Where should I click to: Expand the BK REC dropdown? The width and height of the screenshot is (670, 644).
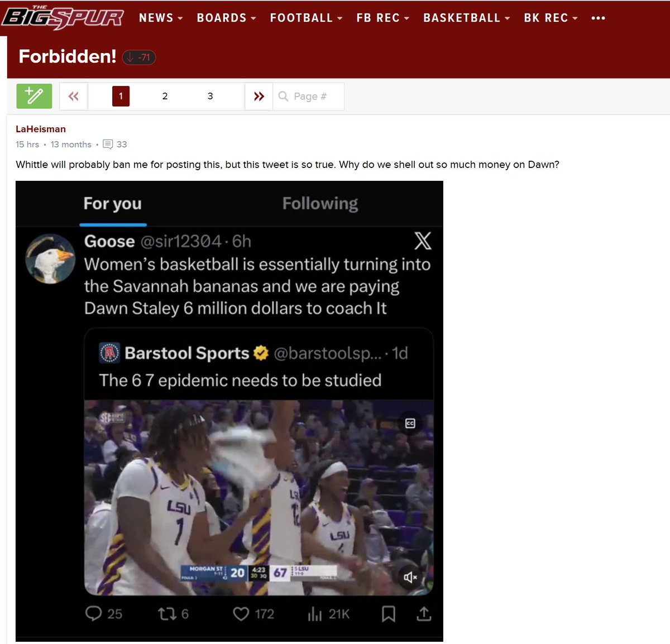[x=551, y=18]
